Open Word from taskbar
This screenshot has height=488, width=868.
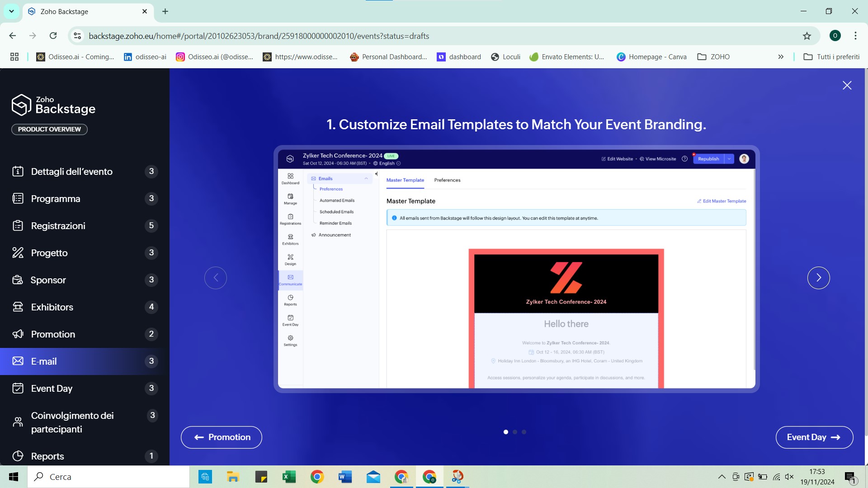[345, 477]
